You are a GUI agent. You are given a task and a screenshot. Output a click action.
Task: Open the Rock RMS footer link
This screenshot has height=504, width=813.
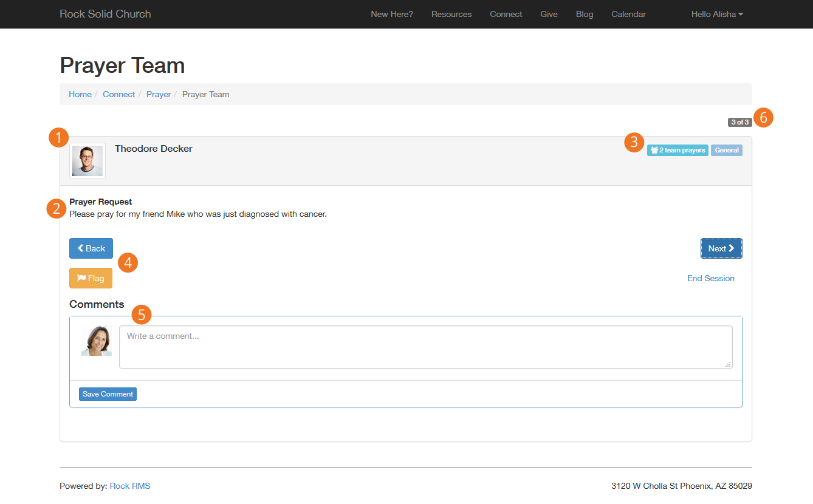coord(130,486)
